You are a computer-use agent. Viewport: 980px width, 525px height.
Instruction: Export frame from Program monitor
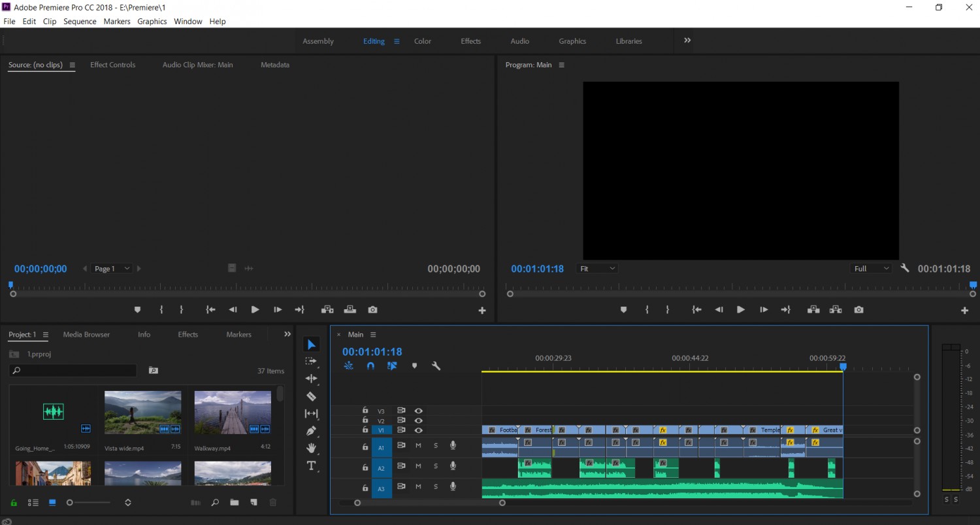pyautogui.click(x=858, y=310)
